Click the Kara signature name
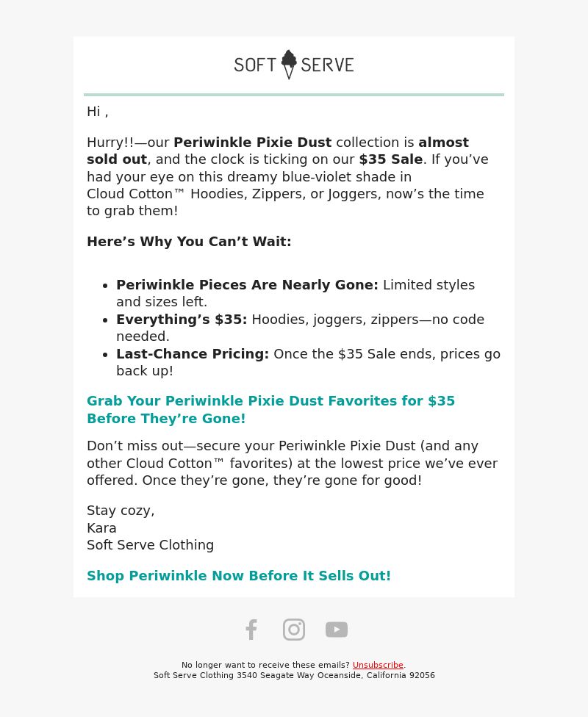 (x=101, y=528)
